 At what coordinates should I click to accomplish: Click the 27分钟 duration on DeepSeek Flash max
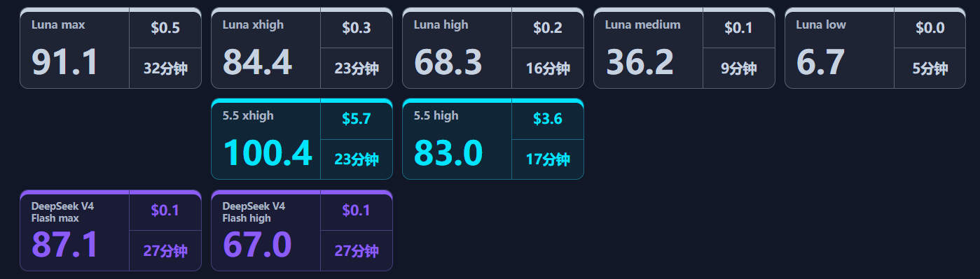(x=165, y=251)
